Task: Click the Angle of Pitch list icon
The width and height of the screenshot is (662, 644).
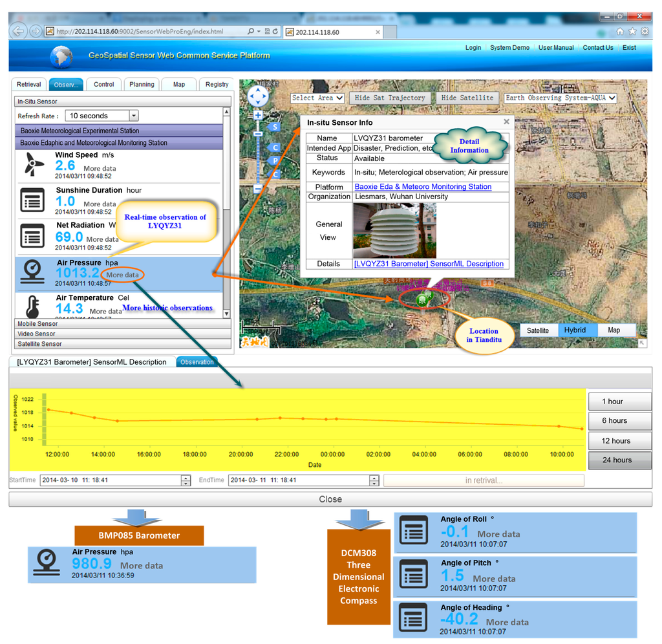Action: click(414, 574)
